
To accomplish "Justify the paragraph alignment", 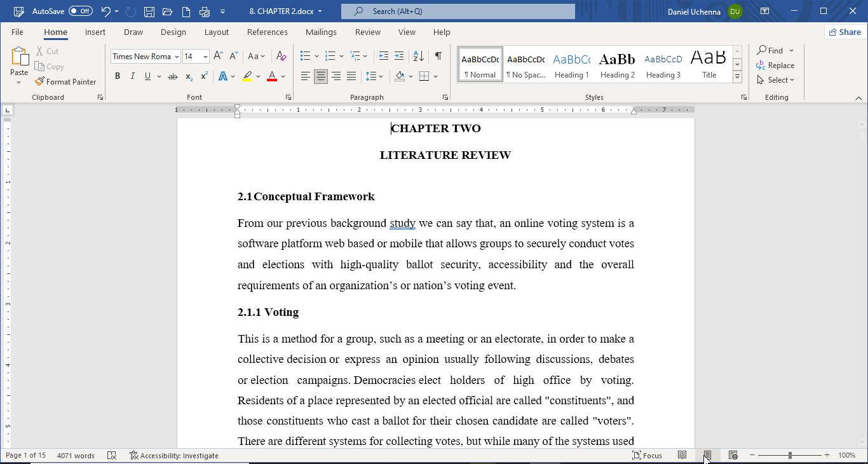I will pyautogui.click(x=351, y=76).
